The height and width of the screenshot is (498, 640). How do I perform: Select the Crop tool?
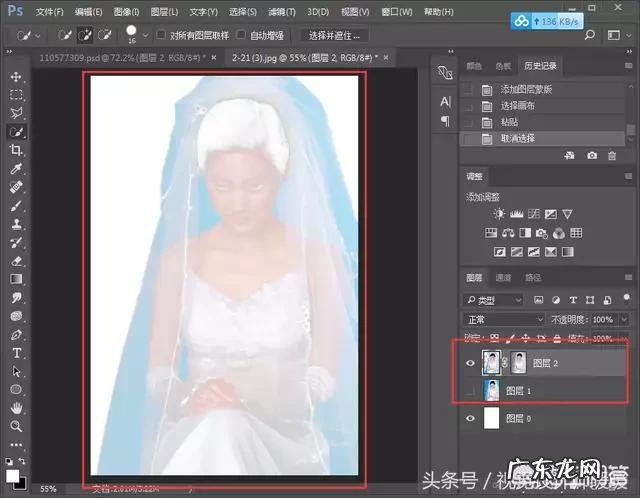16,150
